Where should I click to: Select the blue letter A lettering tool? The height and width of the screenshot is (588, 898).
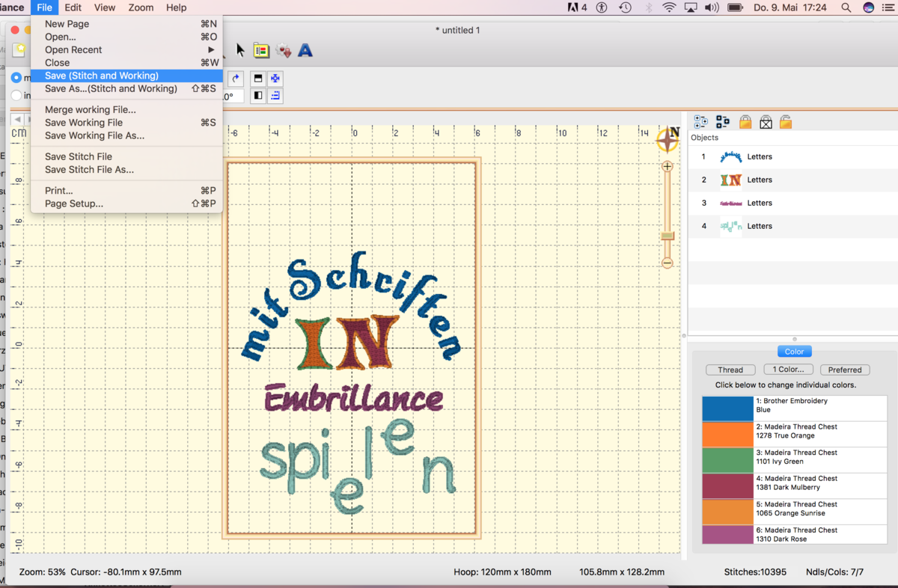[305, 50]
